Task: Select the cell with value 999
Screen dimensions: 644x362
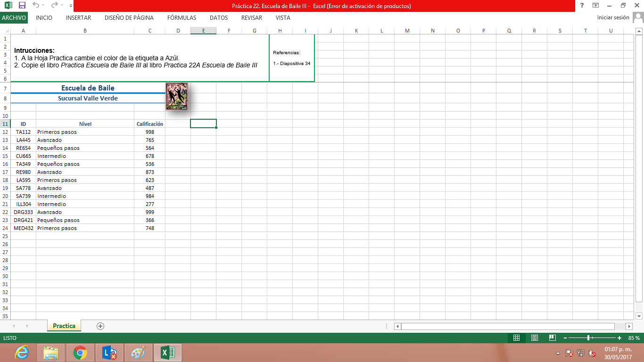Action: pos(150,212)
